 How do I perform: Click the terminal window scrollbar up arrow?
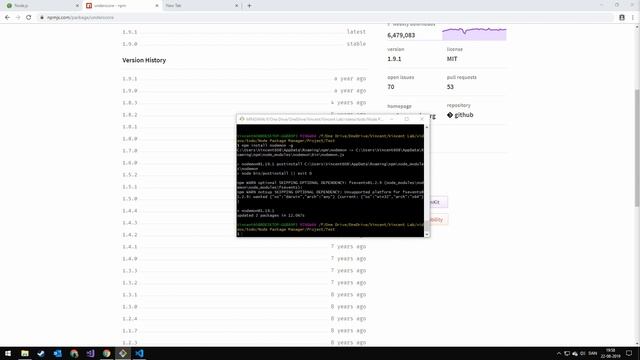tap(427, 127)
